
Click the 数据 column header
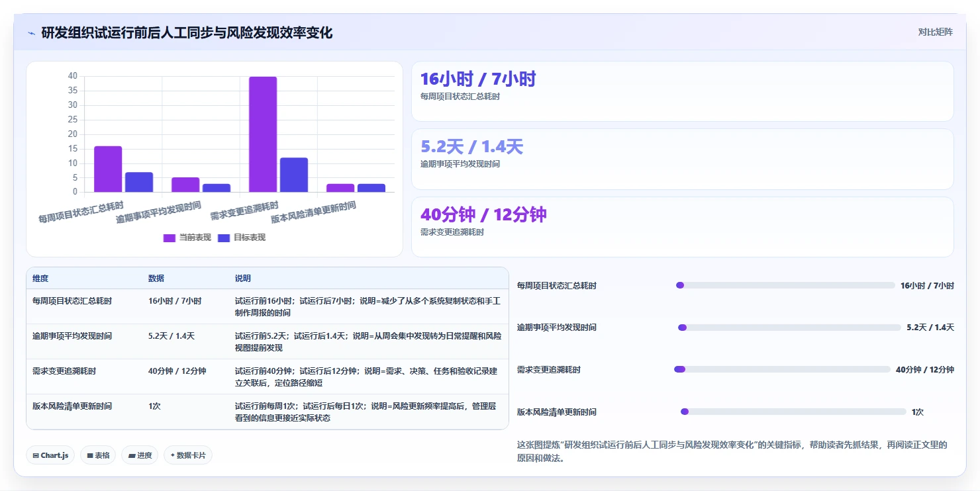[156, 279]
